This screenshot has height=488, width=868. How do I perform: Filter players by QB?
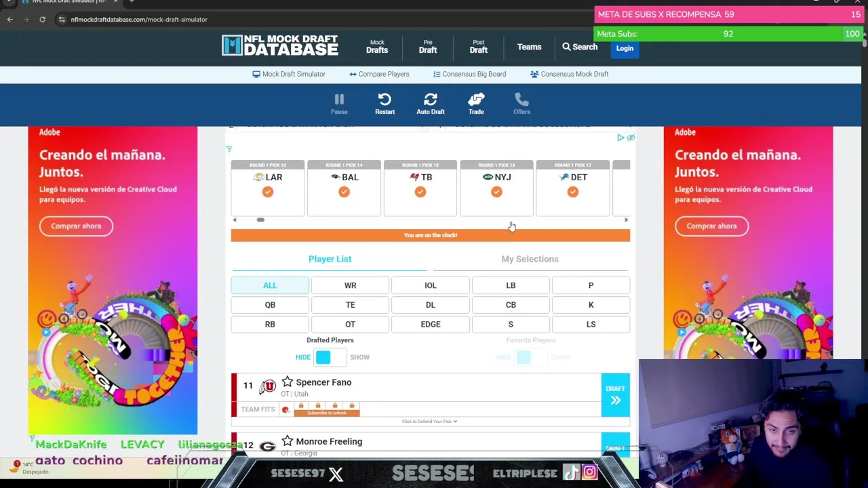[270, 305]
